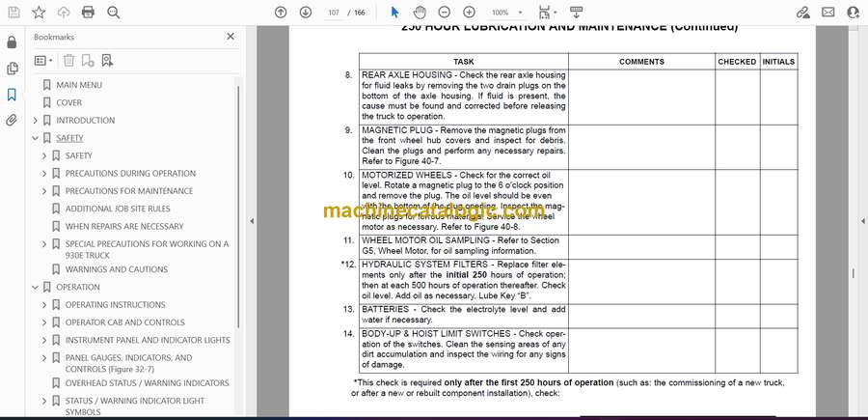Click the share link icon
Image resolution: width=868 pixels, height=420 pixels.
[x=802, y=13]
